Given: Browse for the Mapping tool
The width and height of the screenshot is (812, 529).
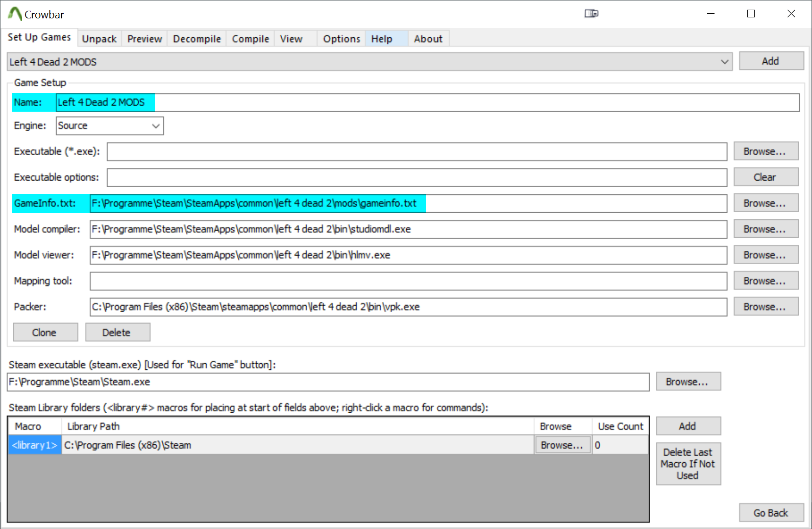Looking at the screenshot, I should (766, 281).
